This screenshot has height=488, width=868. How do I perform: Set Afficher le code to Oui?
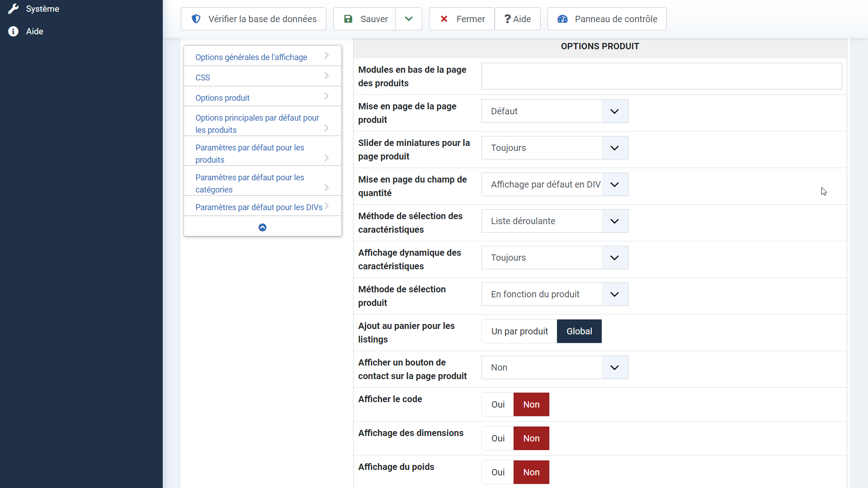498,404
